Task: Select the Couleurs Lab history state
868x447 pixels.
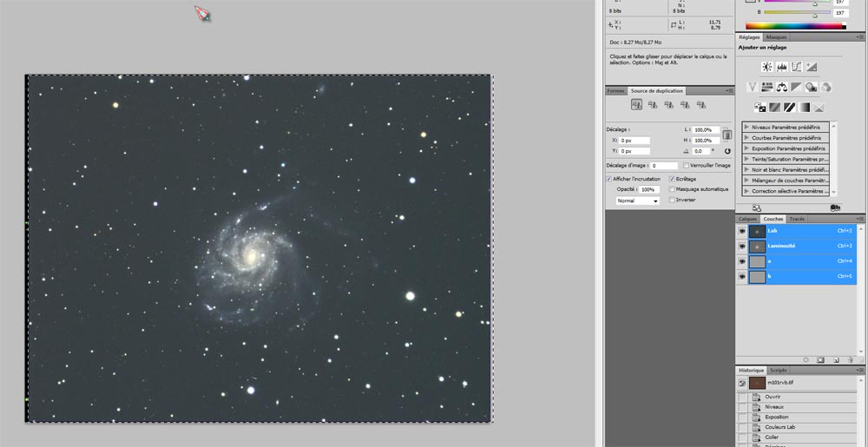Action: [780, 427]
